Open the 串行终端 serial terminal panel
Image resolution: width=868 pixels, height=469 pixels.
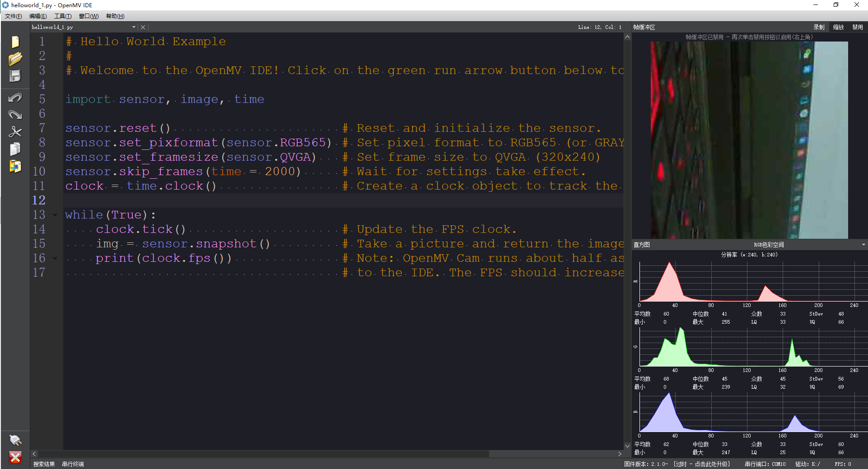[x=72, y=464]
